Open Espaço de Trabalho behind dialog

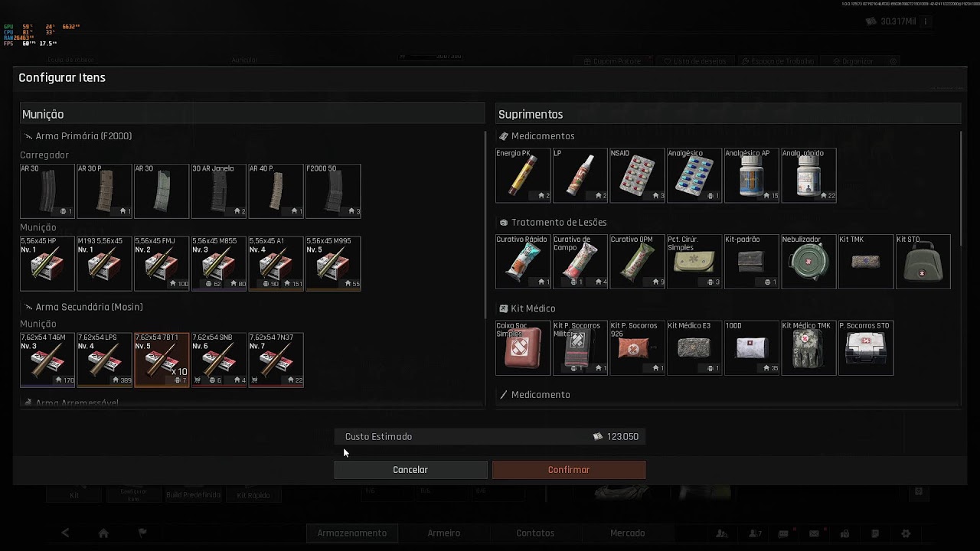(x=779, y=61)
